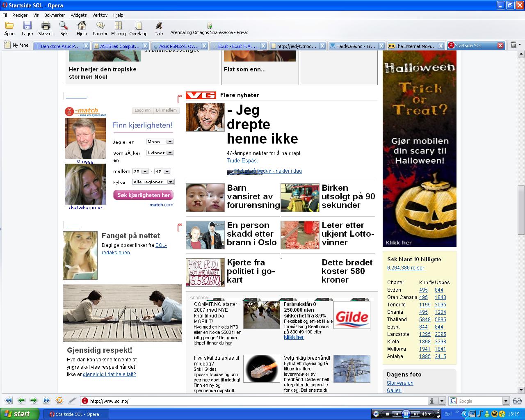Open the Fil menu
The width and height of the screenshot is (525, 420).
click(5, 15)
